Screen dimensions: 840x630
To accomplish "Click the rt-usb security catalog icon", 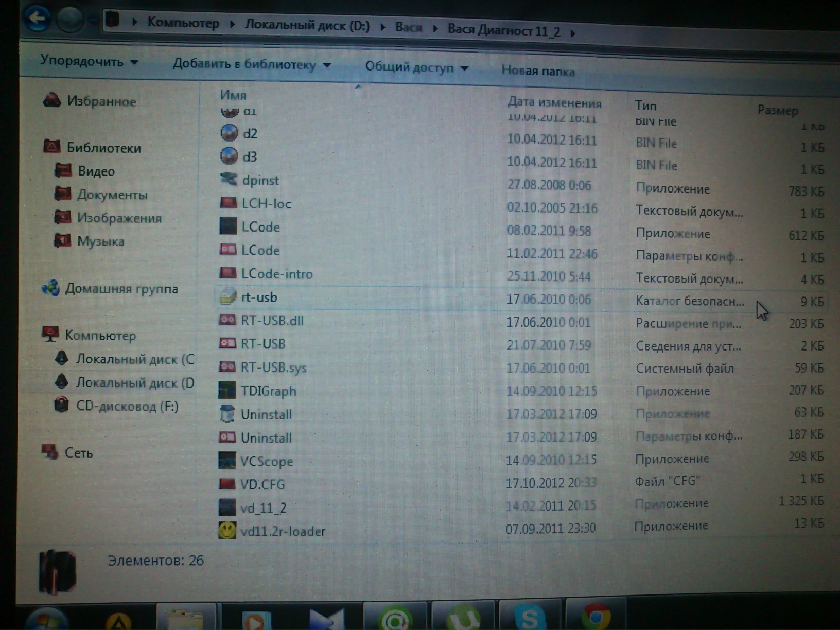I will point(227,297).
